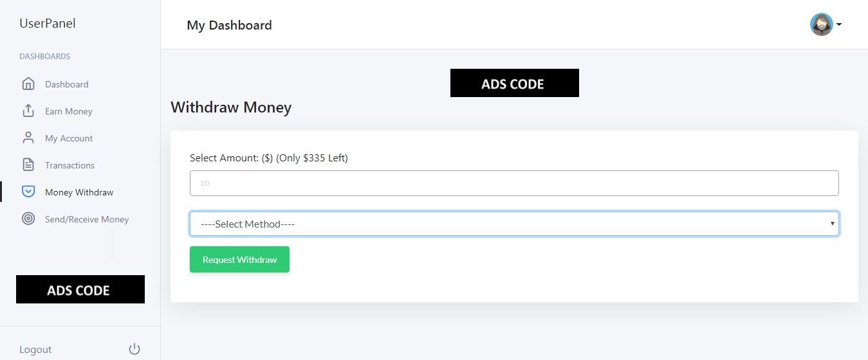Viewport: 868px width, 360px height.
Task: Click the user avatar picture
Action: click(821, 24)
